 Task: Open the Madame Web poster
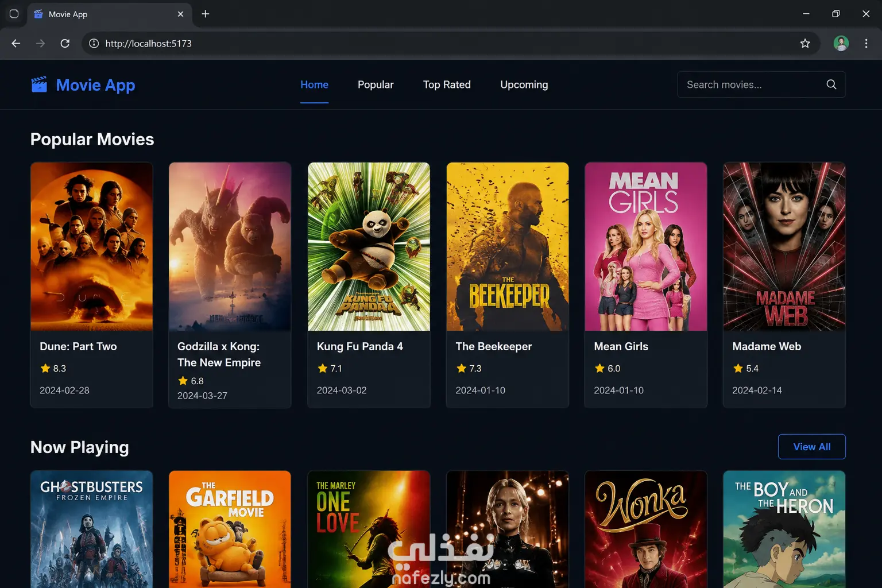tap(784, 246)
